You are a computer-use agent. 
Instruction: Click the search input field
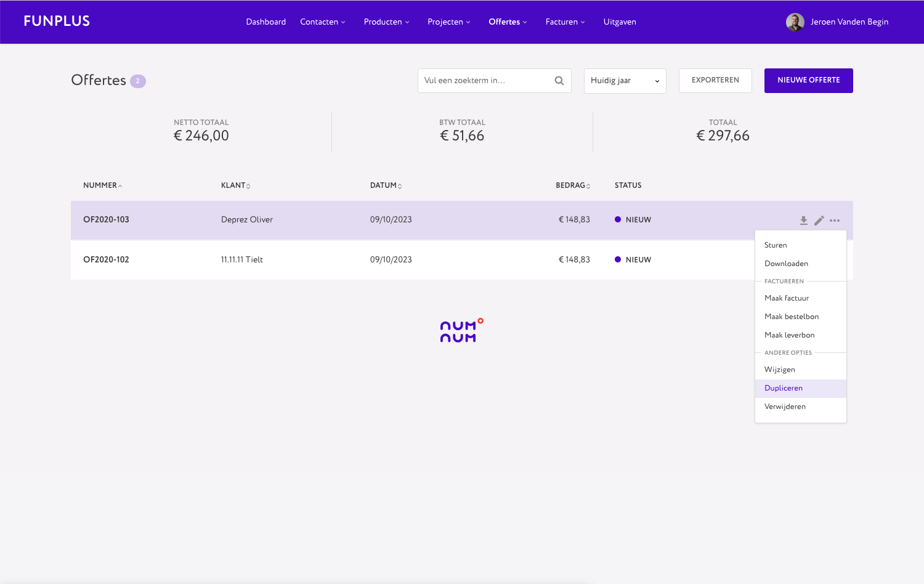coord(487,80)
